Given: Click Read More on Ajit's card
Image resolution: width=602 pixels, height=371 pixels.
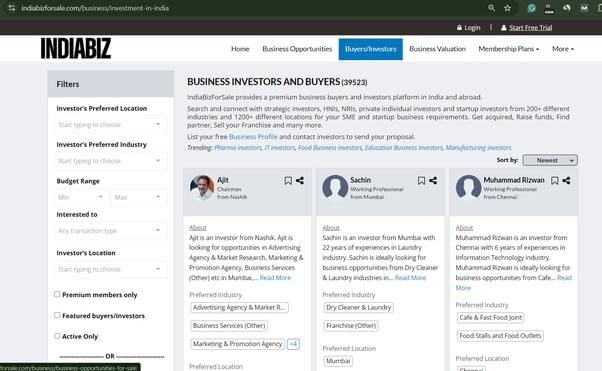Looking at the screenshot, I should click(275, 278).
